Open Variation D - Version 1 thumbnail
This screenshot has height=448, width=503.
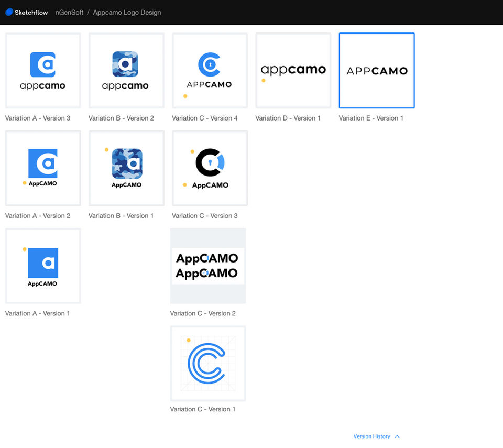coord(293,71)
